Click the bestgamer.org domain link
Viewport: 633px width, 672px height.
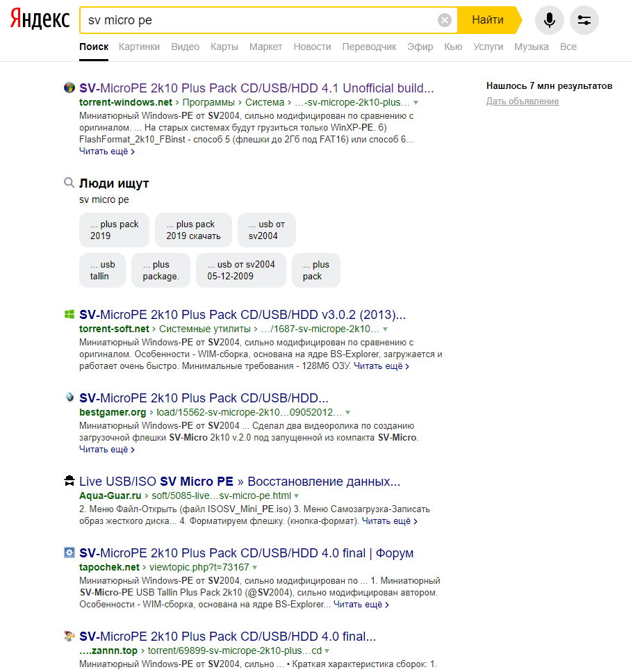pyautogui.click(x=113, y=412)
